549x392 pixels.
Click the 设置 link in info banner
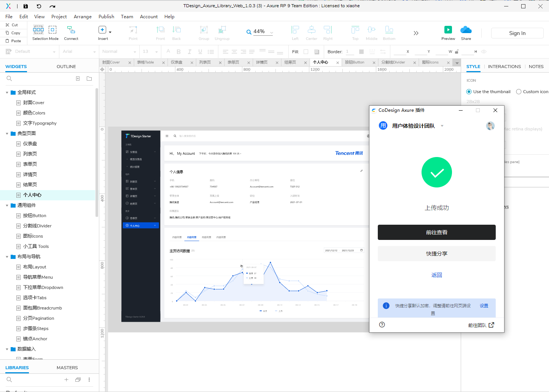[x=484, y=306]
